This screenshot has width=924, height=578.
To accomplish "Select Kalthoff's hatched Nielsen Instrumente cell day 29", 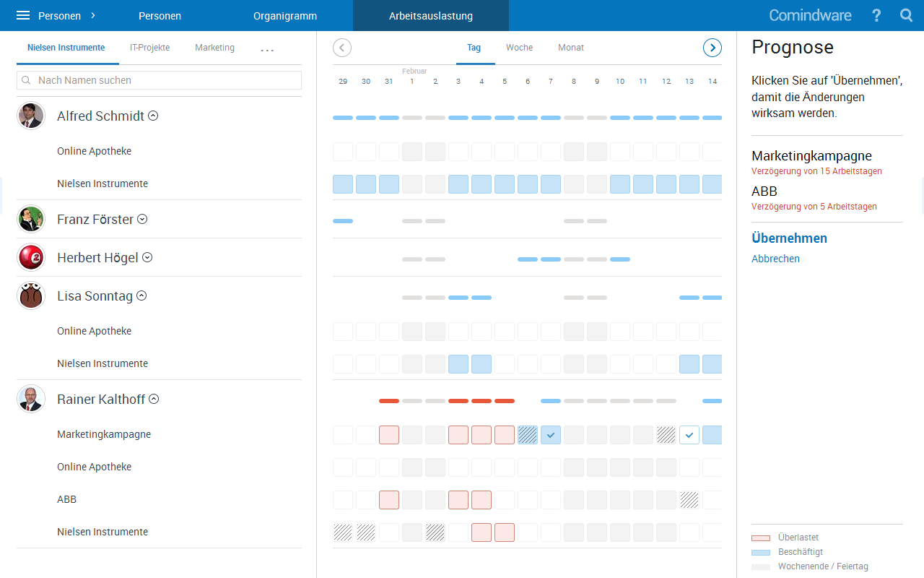I will click(343, 532).
